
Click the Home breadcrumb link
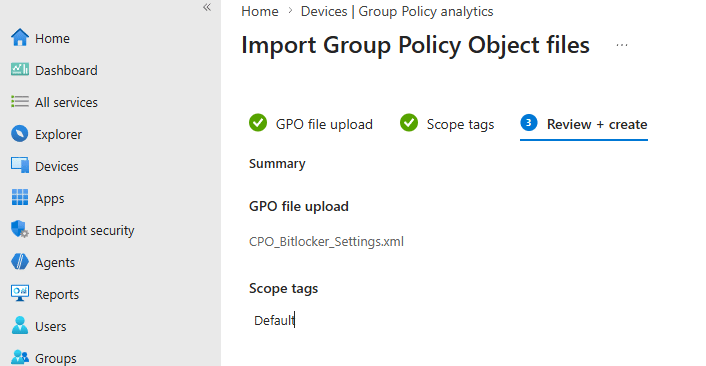click(260, 11)
